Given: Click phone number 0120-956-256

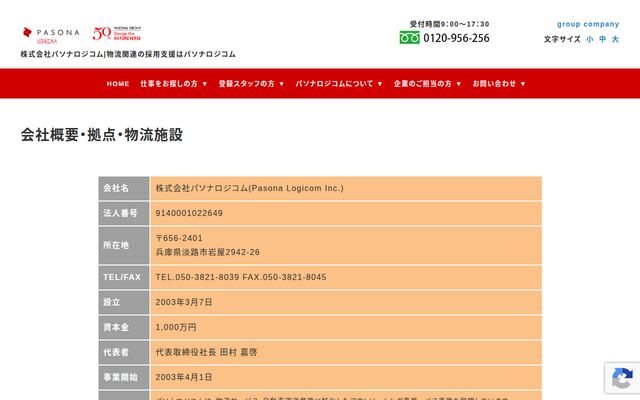Looking at the screenshot, I should [456, 38].
